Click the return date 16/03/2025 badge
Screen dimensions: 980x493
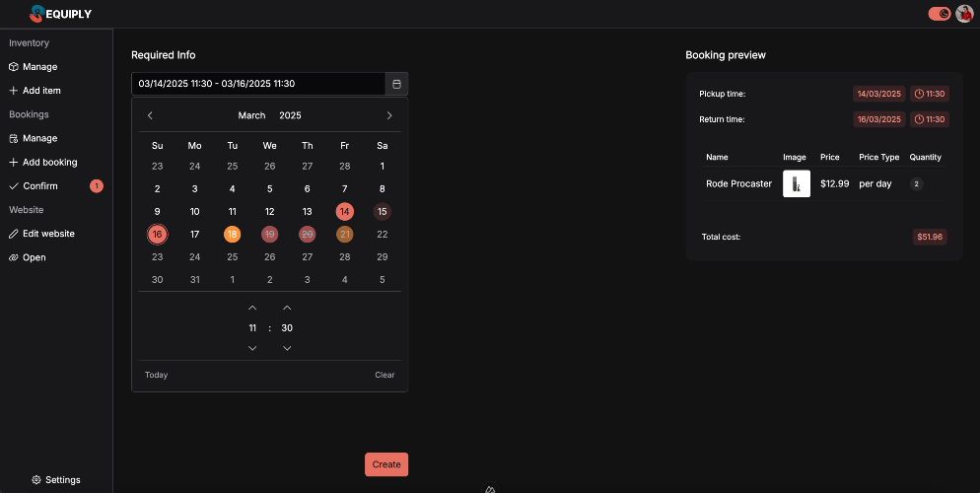[878, 119]
